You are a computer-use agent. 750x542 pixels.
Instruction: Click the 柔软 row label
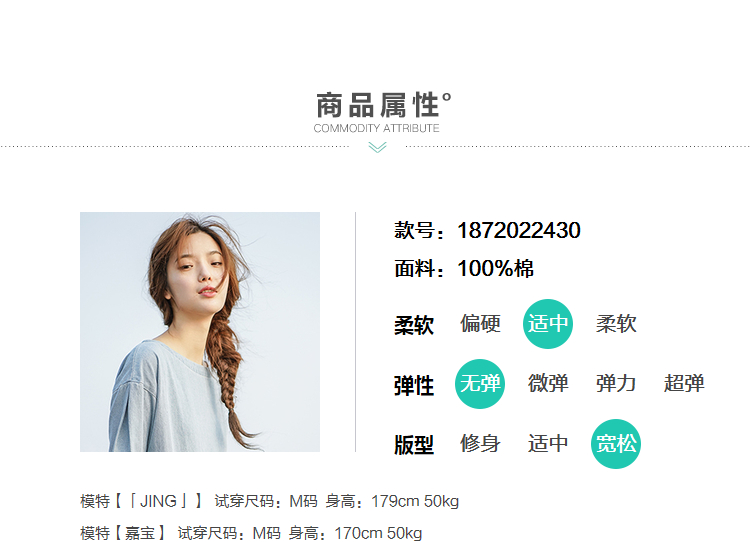point(414,325)
